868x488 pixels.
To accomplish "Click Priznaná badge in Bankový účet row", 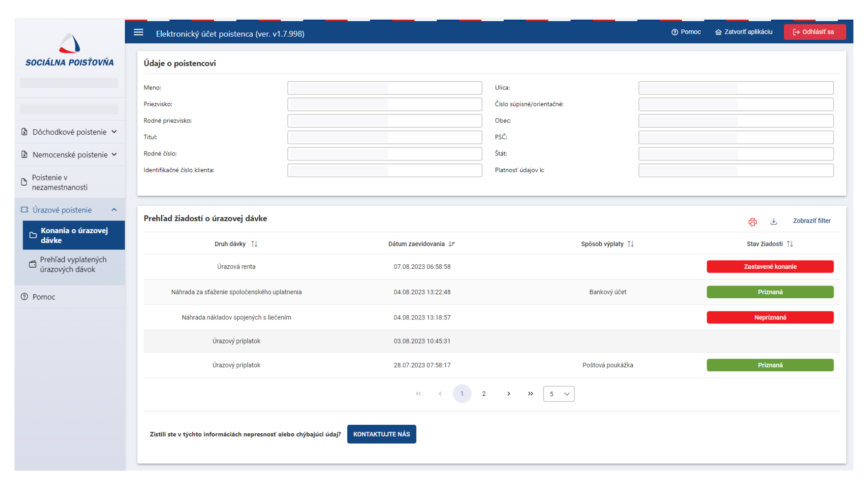I will click(x=770, y=292).
